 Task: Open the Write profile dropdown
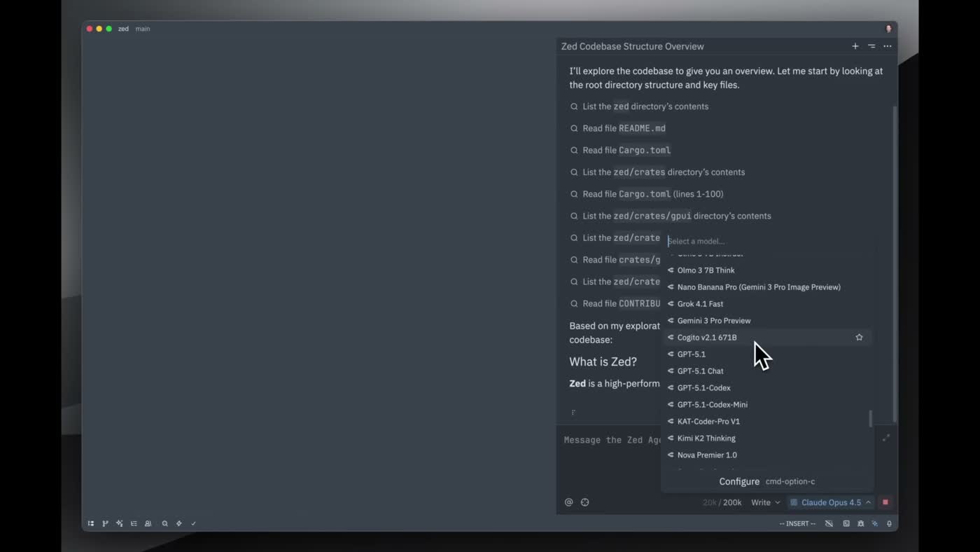coord(765,502)
